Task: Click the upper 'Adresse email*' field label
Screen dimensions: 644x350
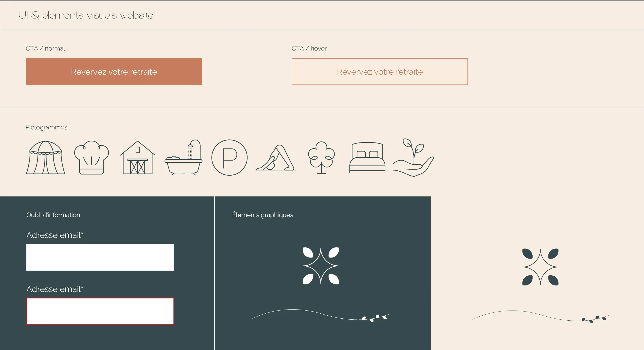Action: click(x=55, y=235)
